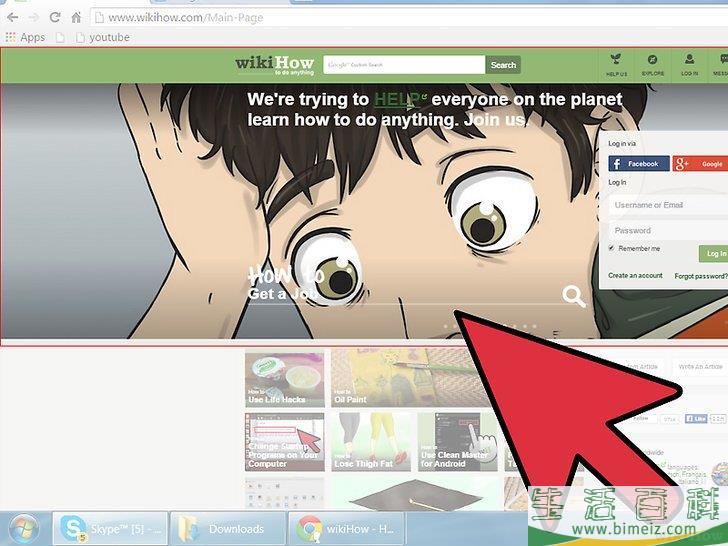The image size is (728, 546).
Task: Click the address bar URL field
Action: tap(409, 18)
